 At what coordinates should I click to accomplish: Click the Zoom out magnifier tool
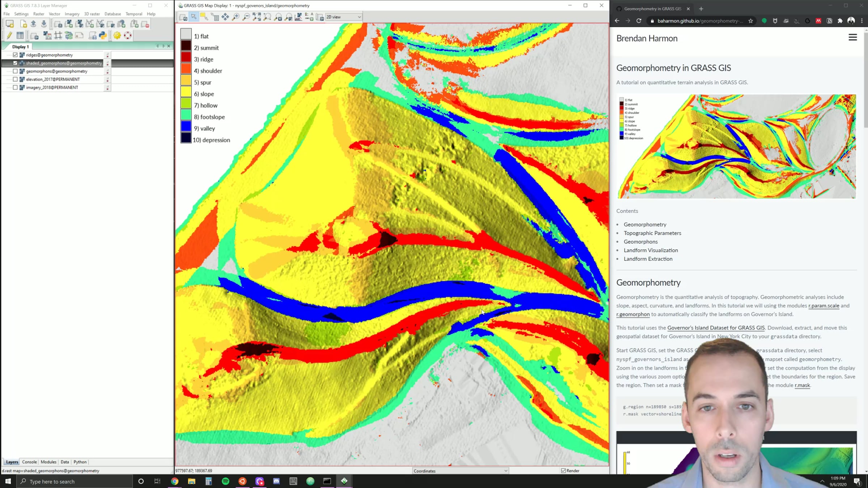click(x=246, y=17)
